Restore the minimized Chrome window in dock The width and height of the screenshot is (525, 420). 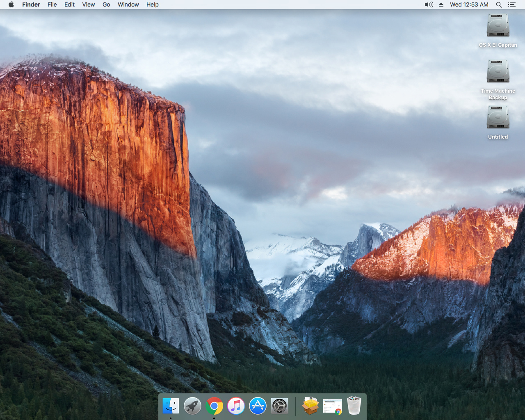coord(332,406)
